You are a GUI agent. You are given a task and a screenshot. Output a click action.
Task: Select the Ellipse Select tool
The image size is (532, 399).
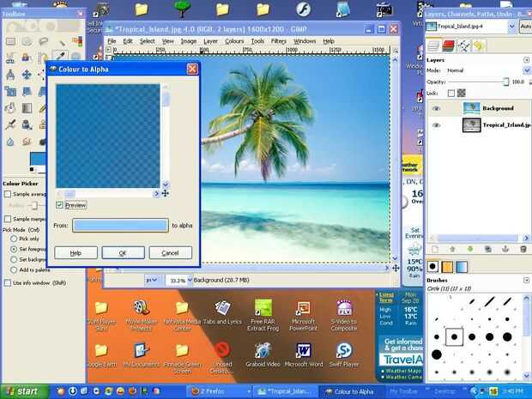[x=27, y=42]
